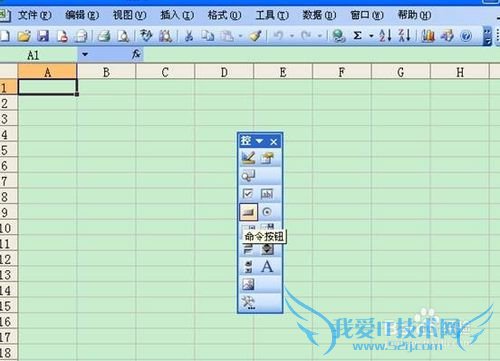The height and width of the screenshot is (361, 500).
Task: Click View Code in control toolbox
Action: (x=248, y=175)
